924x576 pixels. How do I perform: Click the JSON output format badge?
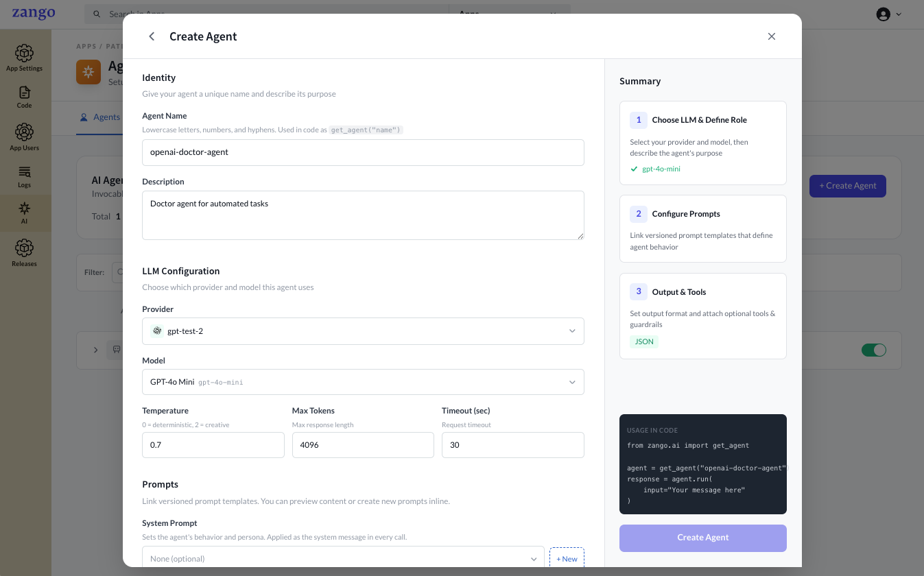coord(644,341)
